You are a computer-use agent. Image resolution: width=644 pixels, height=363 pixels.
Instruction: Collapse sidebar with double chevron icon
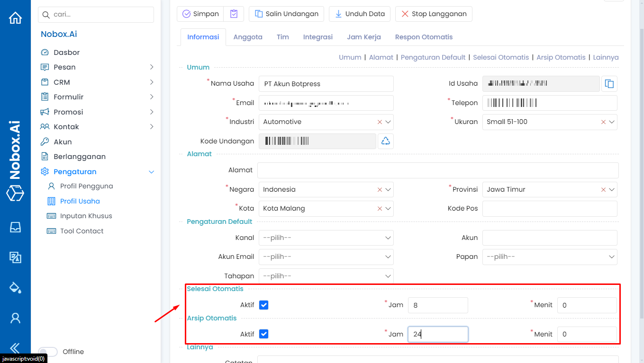(x=15, y=348)
